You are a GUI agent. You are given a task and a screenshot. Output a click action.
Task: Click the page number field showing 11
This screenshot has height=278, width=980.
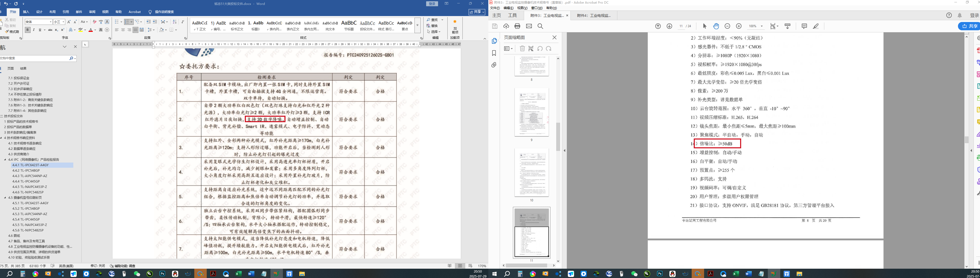click(x=681, y=26)
